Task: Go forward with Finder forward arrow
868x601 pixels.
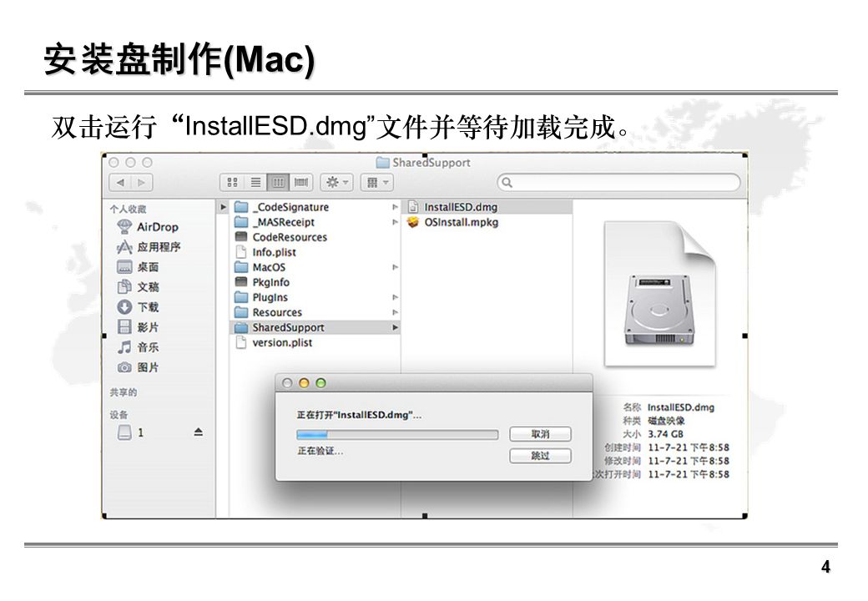Action: 142,182
